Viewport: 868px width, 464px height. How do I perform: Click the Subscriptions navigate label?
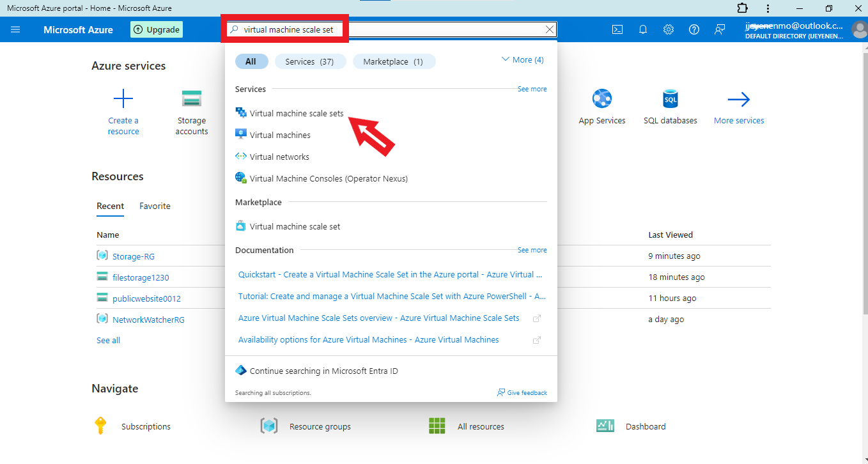[146, 426]
